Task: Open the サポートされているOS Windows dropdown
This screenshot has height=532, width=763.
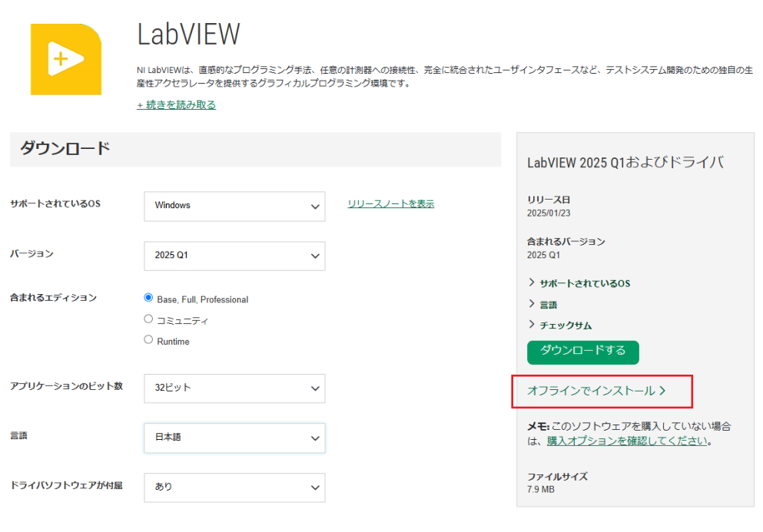Action: coord(234,206)
